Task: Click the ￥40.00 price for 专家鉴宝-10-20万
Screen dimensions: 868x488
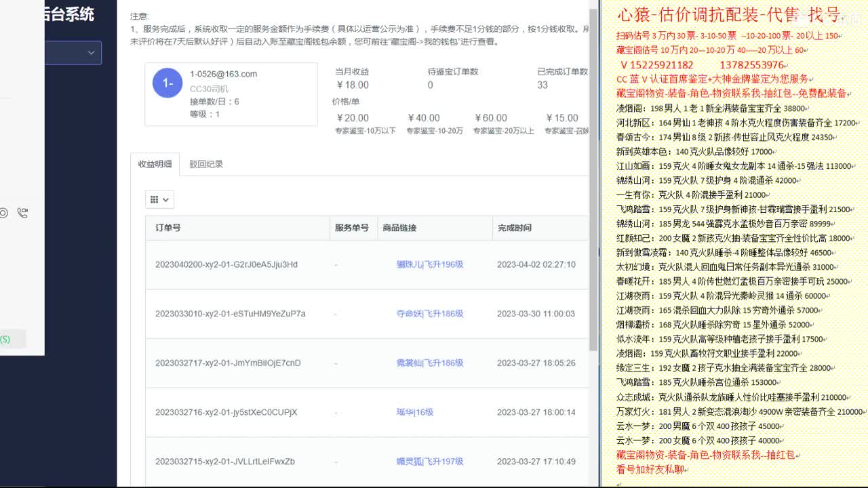Action: pos(423,118)
